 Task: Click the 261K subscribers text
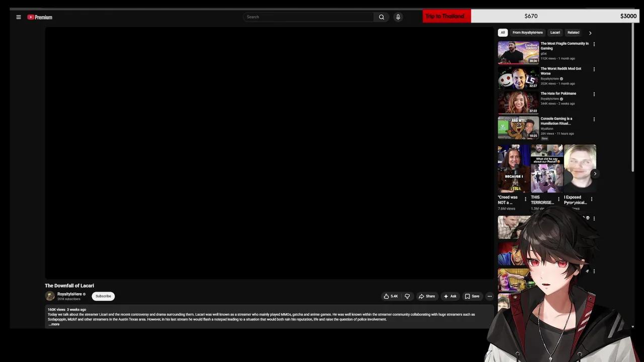pos(69,299)
